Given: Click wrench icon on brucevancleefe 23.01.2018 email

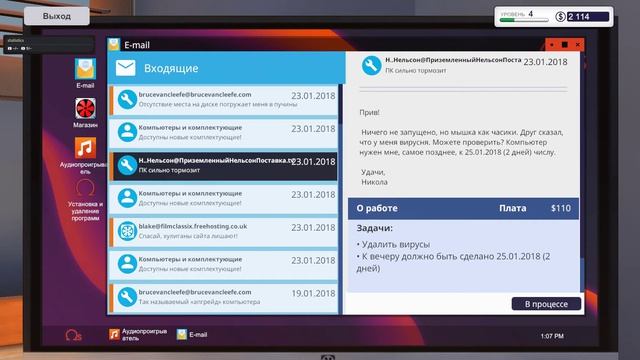Looking at the screenshot, I should click(x=127, y=100).
